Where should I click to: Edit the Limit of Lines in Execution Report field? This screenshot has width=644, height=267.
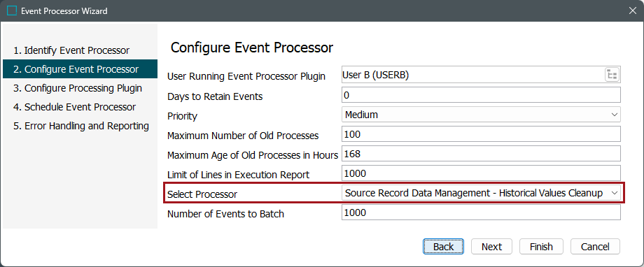[481, 173]
